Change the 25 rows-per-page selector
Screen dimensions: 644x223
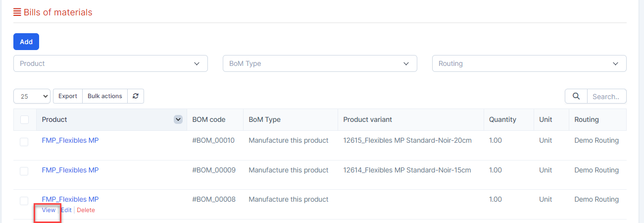coord(32,96)
